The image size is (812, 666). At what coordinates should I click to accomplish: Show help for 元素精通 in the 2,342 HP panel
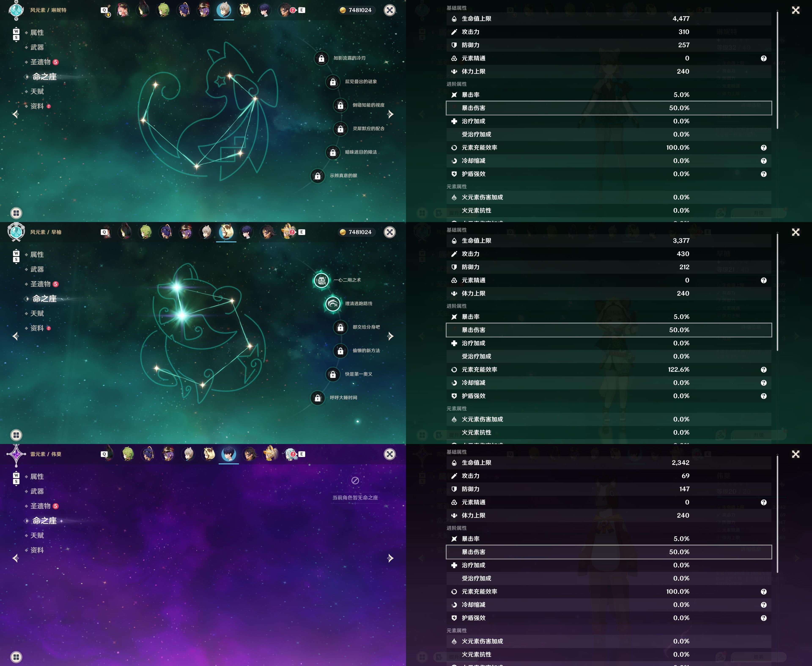764,503
